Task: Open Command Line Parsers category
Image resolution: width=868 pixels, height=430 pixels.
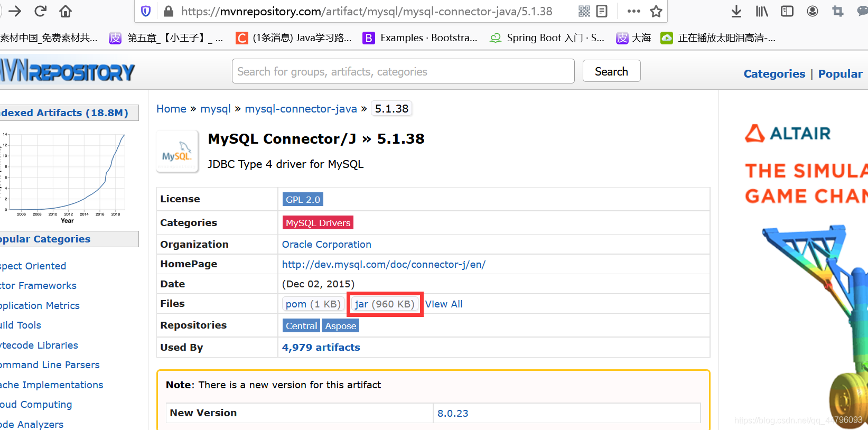Action: [50, 365]
